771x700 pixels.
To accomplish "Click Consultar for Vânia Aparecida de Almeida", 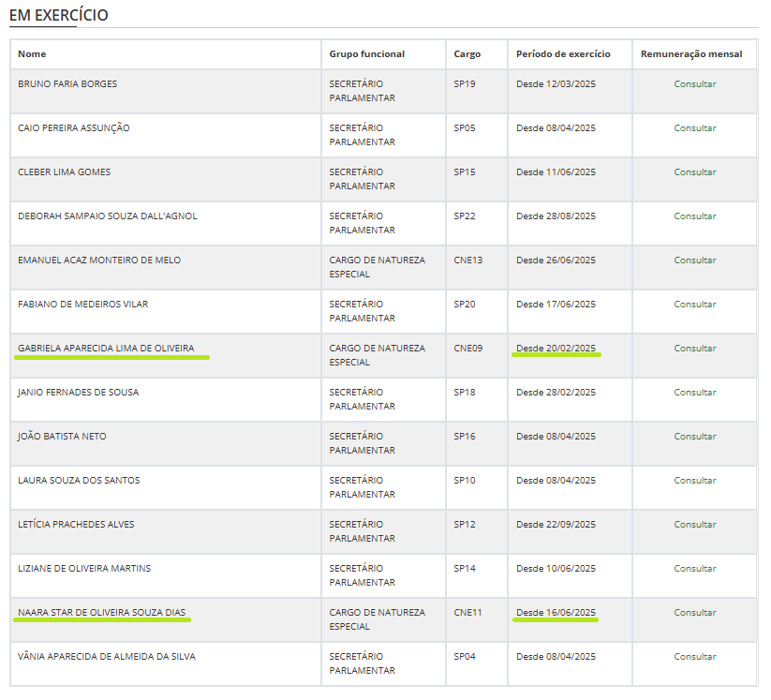I will click(694, 657).
